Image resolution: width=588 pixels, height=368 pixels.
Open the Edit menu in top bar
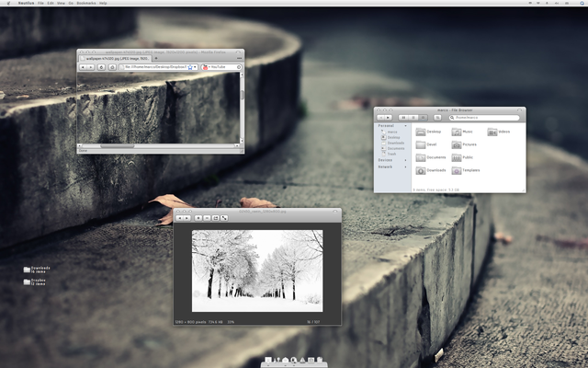coord(51,3)
